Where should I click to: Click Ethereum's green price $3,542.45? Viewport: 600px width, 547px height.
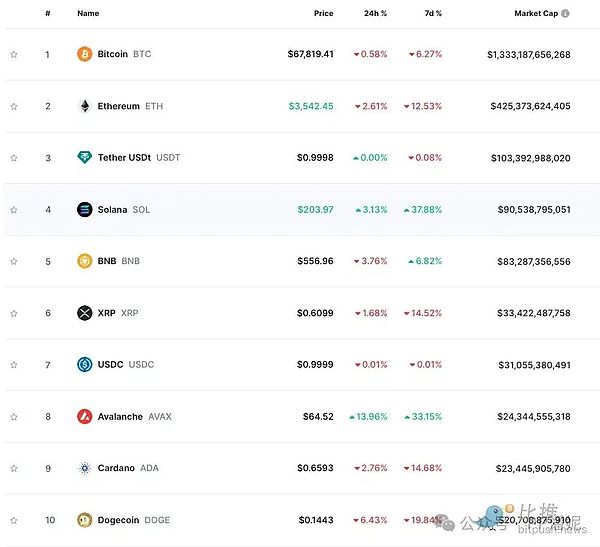point(311,106)
